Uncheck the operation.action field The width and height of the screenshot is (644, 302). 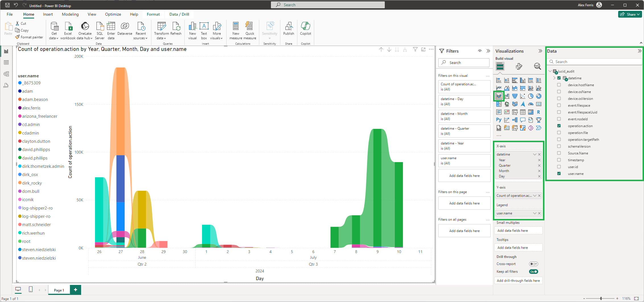(559, 126)
